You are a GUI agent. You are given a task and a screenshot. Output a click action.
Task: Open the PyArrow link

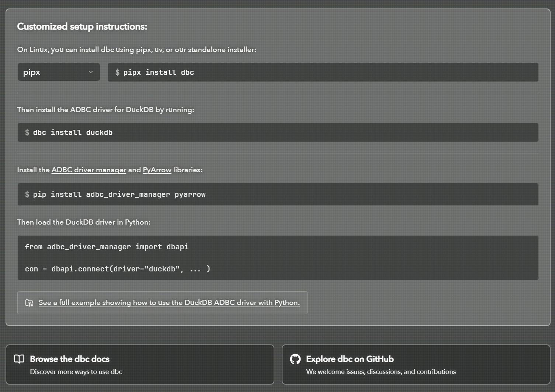tap(157, 170)
